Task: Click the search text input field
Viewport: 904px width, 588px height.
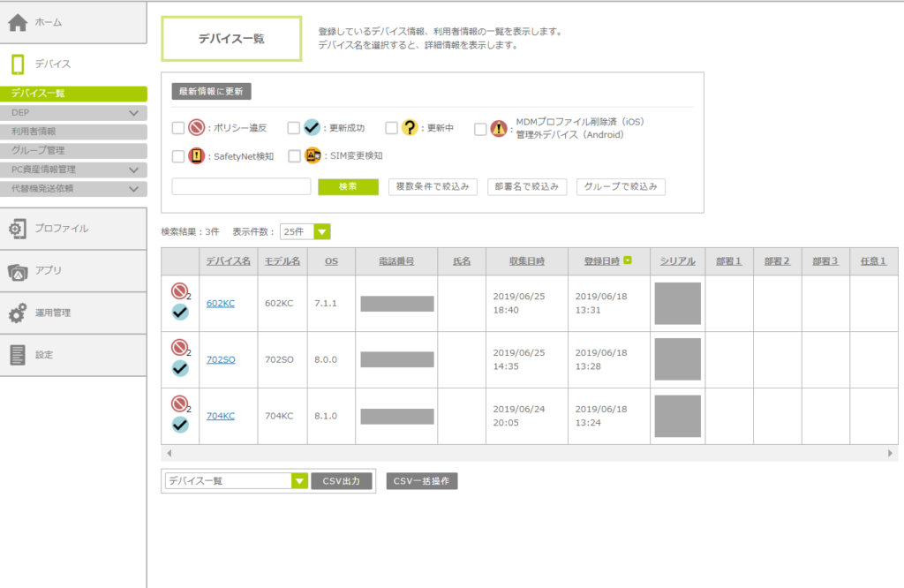Action: [241, 187]
